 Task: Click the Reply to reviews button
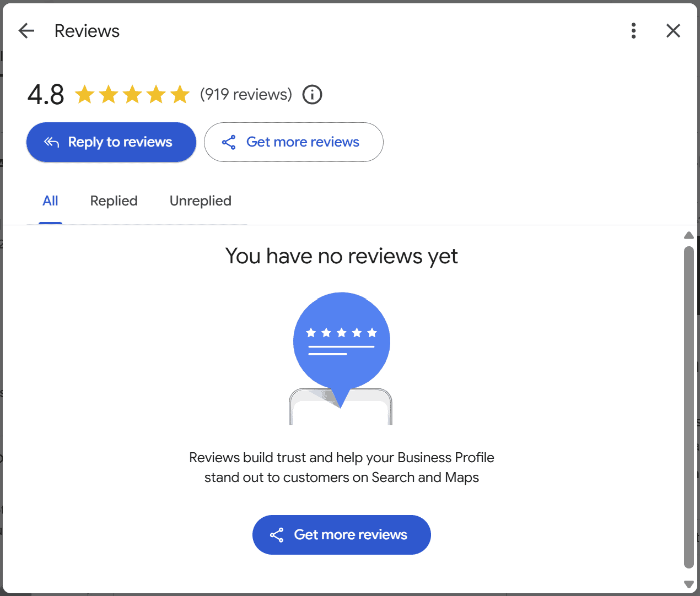click(x=111, y=142)
